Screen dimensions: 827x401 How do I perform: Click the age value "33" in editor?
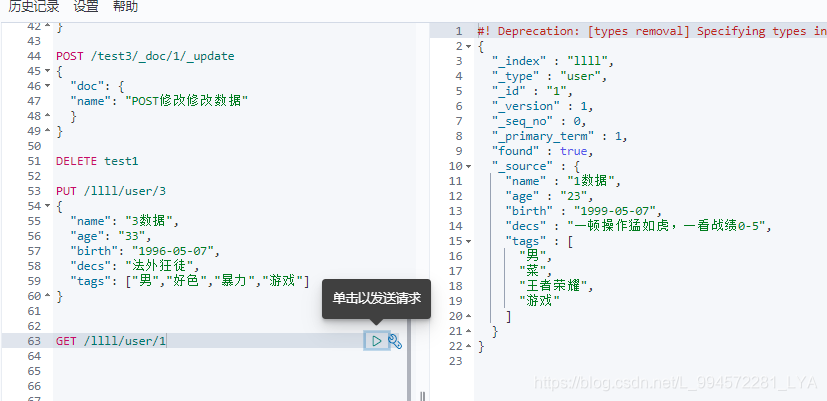pyautogui.click(x=131, y=236)
